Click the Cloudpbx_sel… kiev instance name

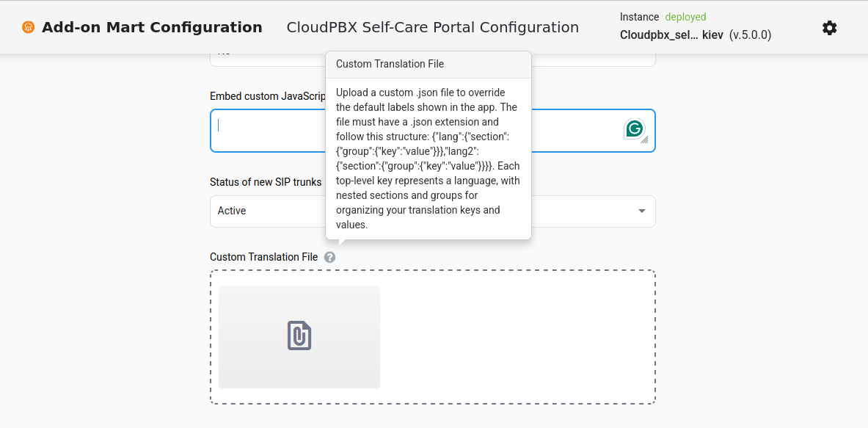[x=671, y=35]
